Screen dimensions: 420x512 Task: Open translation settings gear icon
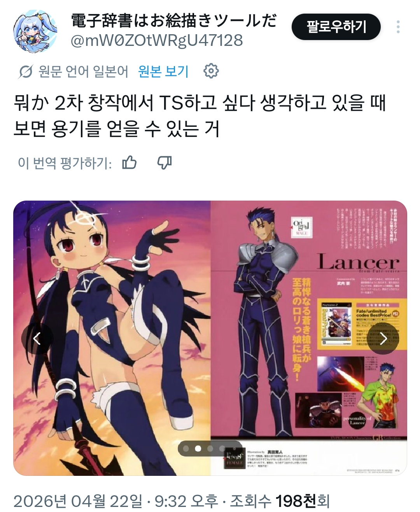[x=211, y=71]
